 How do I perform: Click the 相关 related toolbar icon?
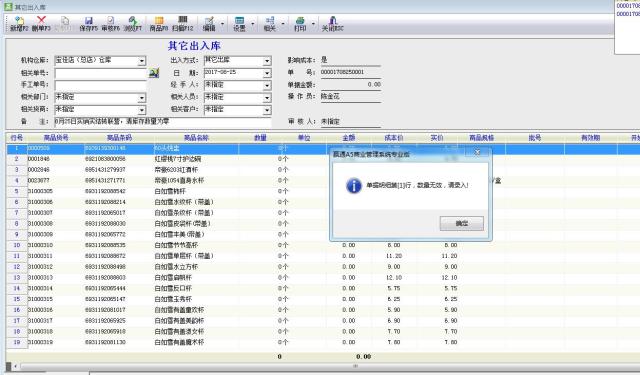coord(269,20)
